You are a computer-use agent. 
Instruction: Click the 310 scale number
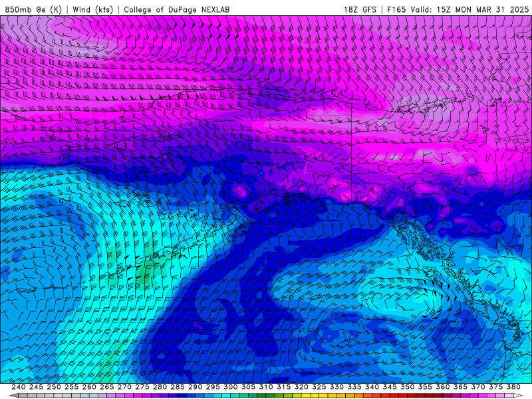[265, 387]
